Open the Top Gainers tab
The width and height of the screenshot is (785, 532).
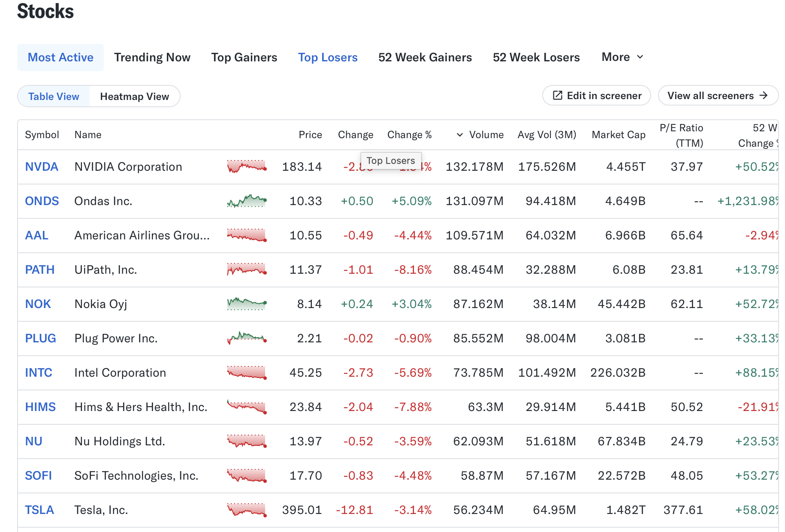point(244,57)
